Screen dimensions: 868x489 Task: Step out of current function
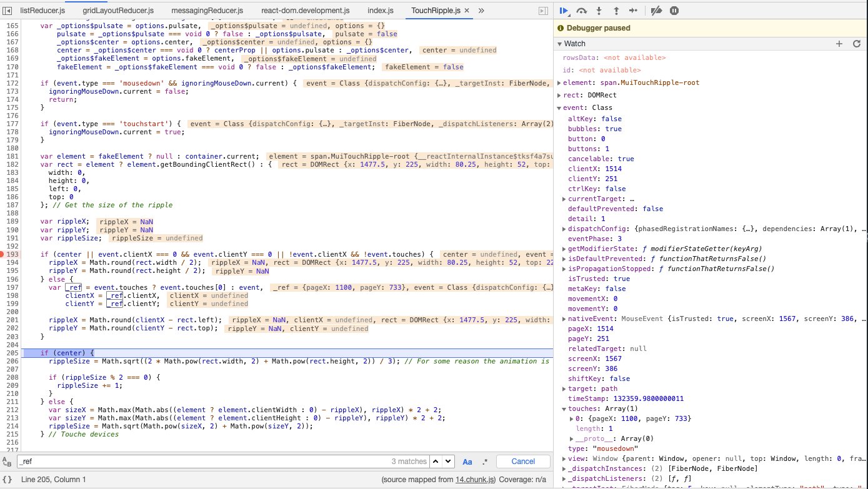(616, 11)
